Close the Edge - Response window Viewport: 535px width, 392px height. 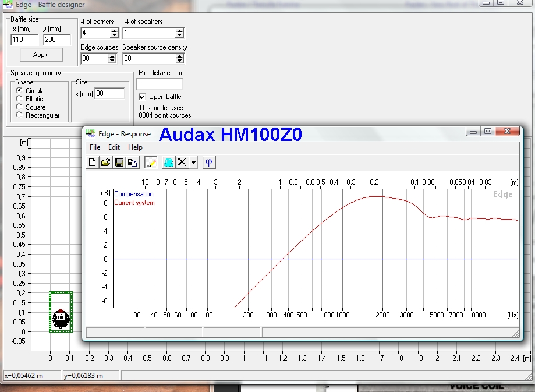pos(507,132)
